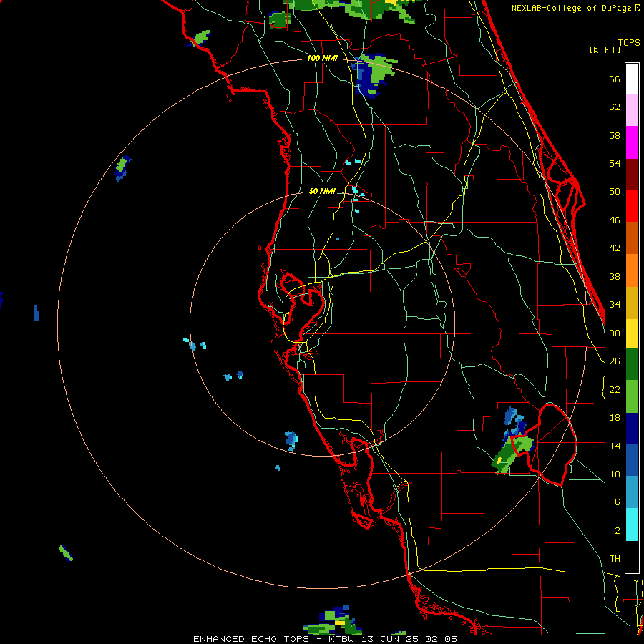This screenshot has height=644, width=644.
Task: Click the light pink legend swatch
Action: pyautogui.click(x=632, y=109)
